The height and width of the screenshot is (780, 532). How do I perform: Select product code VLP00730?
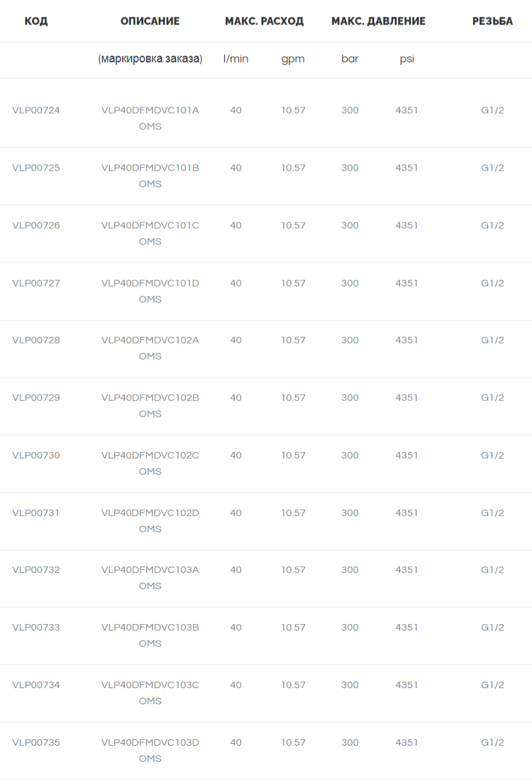(36, 455)
